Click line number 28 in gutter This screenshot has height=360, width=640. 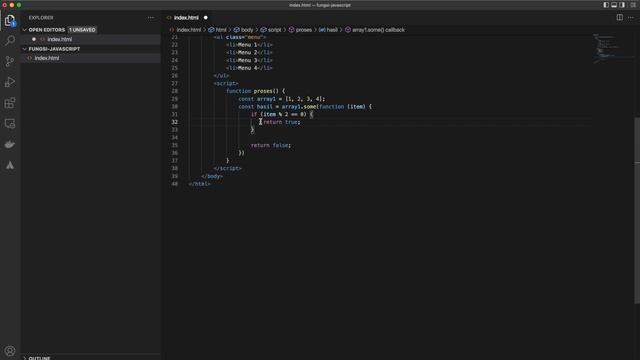click(x=175, y=91)
